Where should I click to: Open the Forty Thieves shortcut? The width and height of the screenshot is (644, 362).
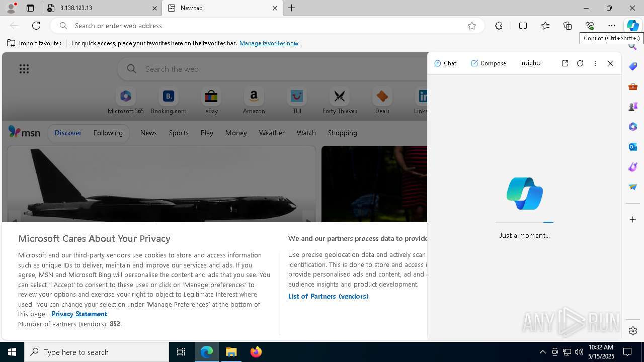(x=340, y=101)
